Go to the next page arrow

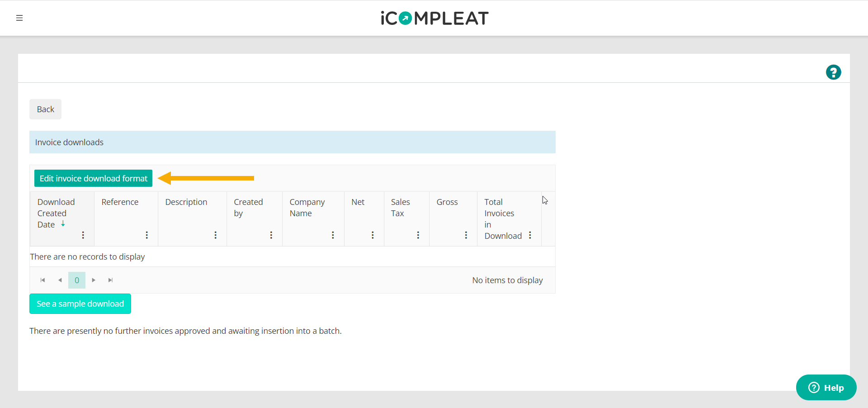pos(94,280)
